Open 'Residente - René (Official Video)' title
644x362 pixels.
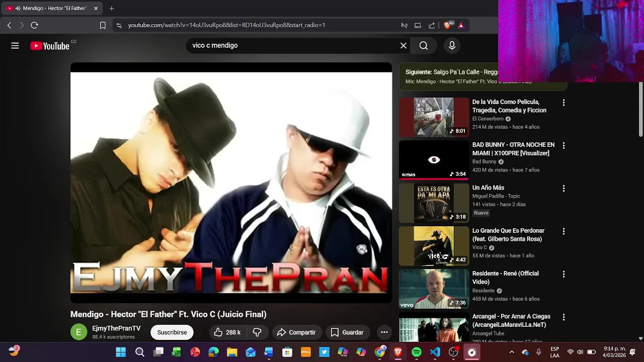(x=506, y=278)
